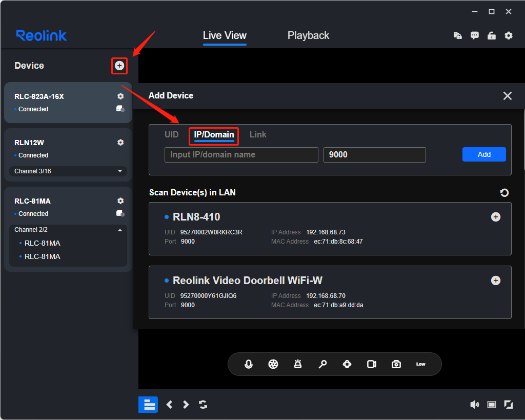Open the RLC-823A-16X storage icon
This screenshot has width=525, height=420.
[x=120, y=109]
